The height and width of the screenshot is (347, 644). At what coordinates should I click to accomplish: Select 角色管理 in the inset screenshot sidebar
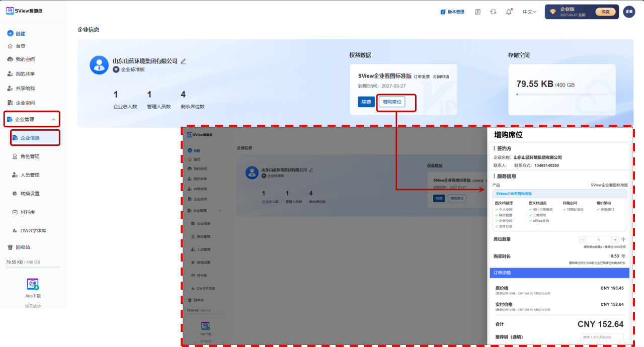[200, 236]
